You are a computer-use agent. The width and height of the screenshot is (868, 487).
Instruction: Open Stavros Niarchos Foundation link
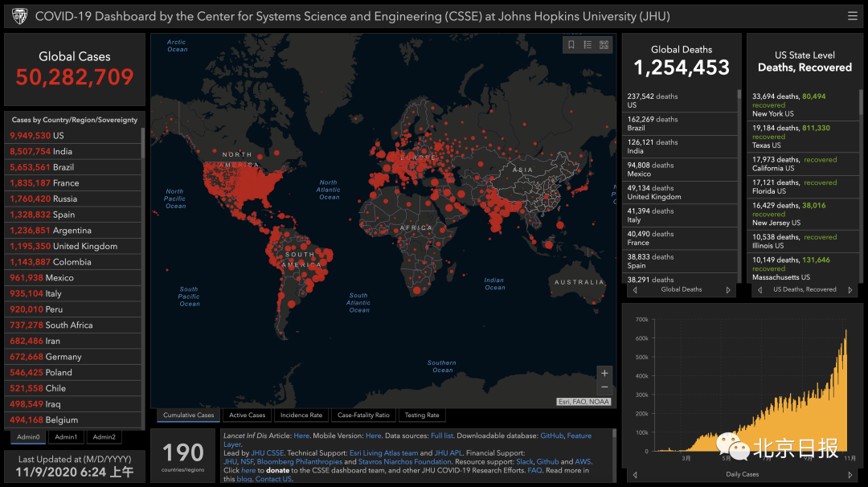coord(404,461)
